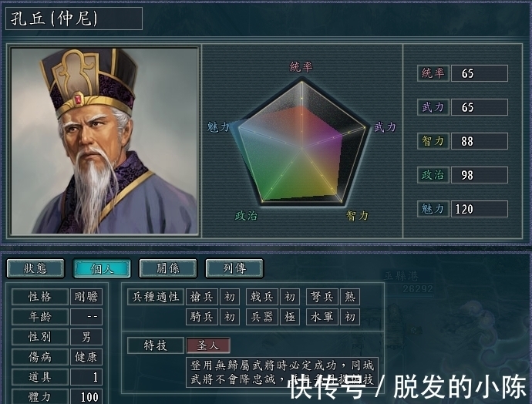Click the pentagon stat radar chart
The image size is (532, 404).
click(301, 143)
